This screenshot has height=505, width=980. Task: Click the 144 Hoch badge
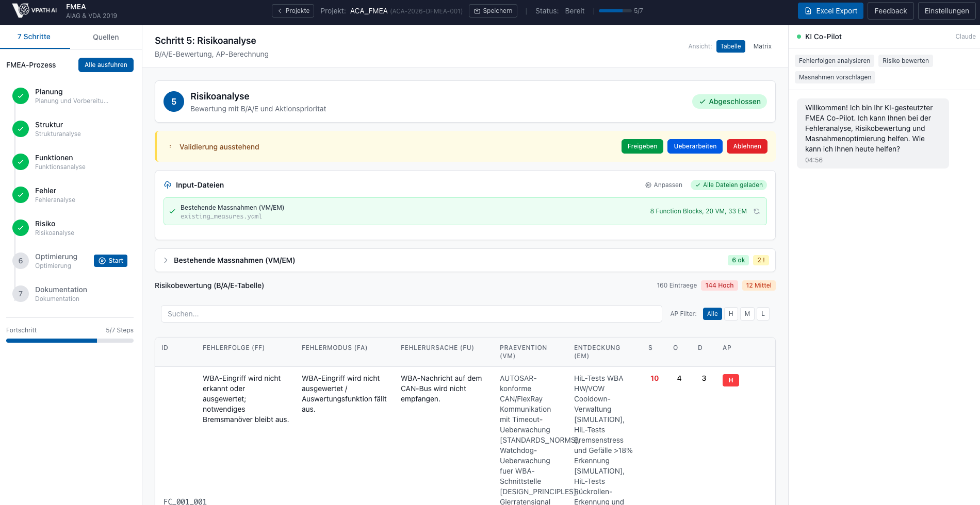(x=719, y=285)
